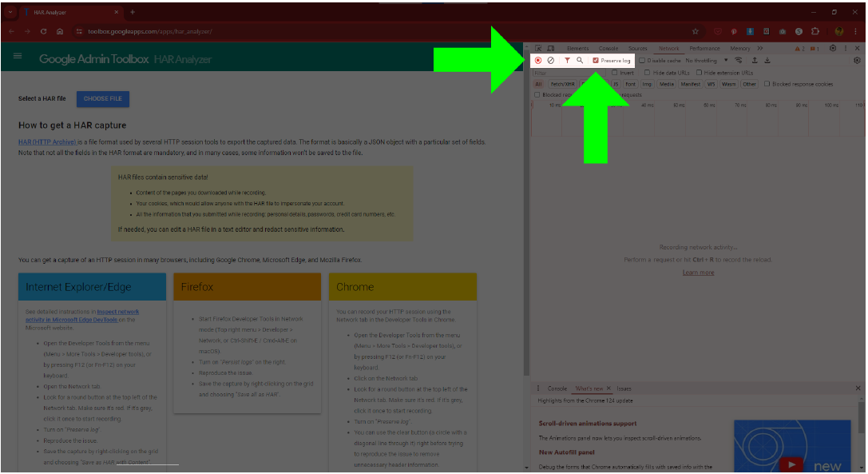The image size is (868, 474).
Task: Click the red record network log button
Action: [x=538, y=61]
